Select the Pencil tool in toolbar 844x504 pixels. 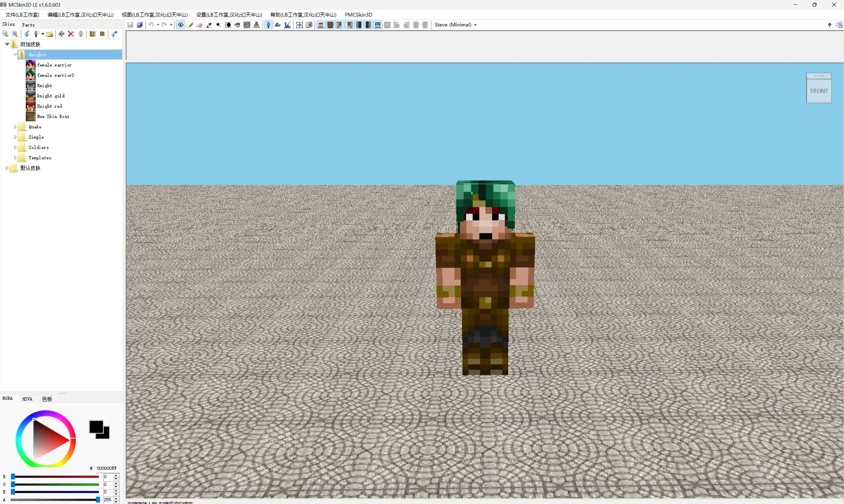[190, 25]
